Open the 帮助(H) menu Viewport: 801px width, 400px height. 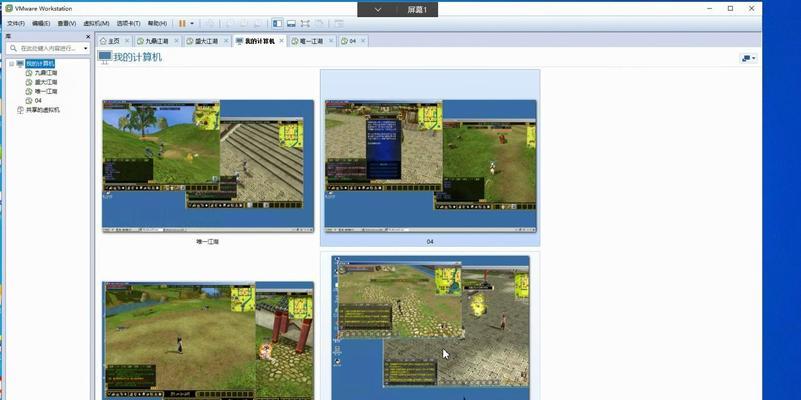pos(157,23)
